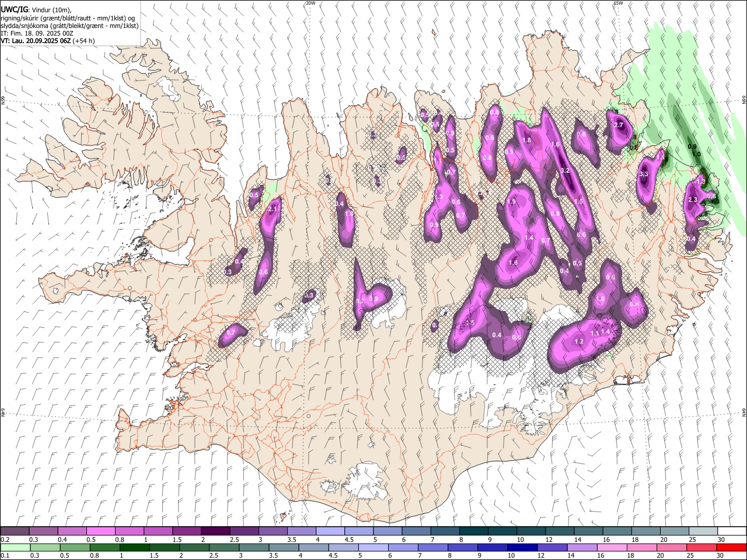This screenshot has height=560, width=747.
Task: Click the '3.5' label in upper legend
Action: (292, 540)
